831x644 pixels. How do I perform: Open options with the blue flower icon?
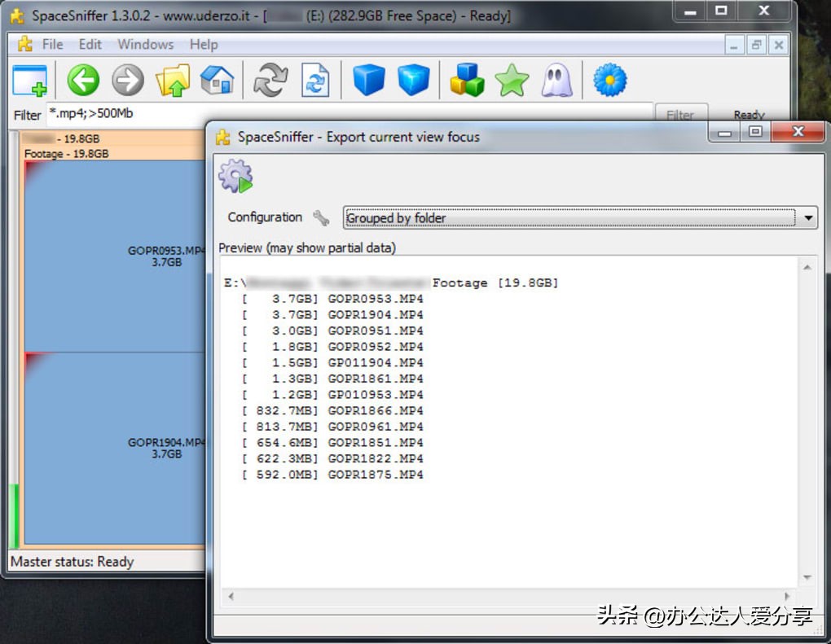609,80
